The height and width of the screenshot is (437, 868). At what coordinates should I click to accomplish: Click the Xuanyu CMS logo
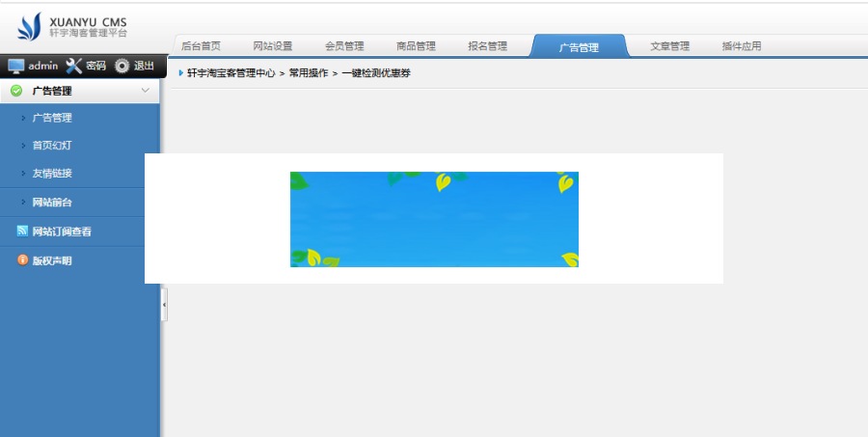click(x=72, y=26)
